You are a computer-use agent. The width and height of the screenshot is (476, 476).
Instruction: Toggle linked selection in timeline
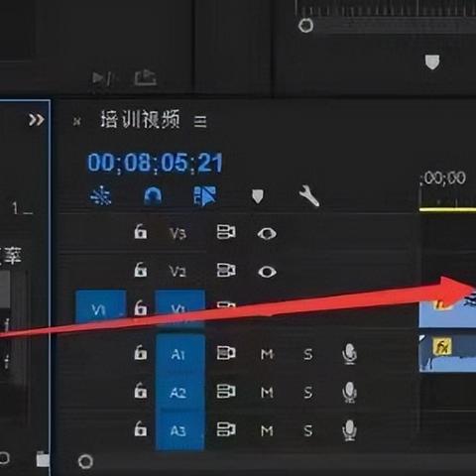pos(204,195)
